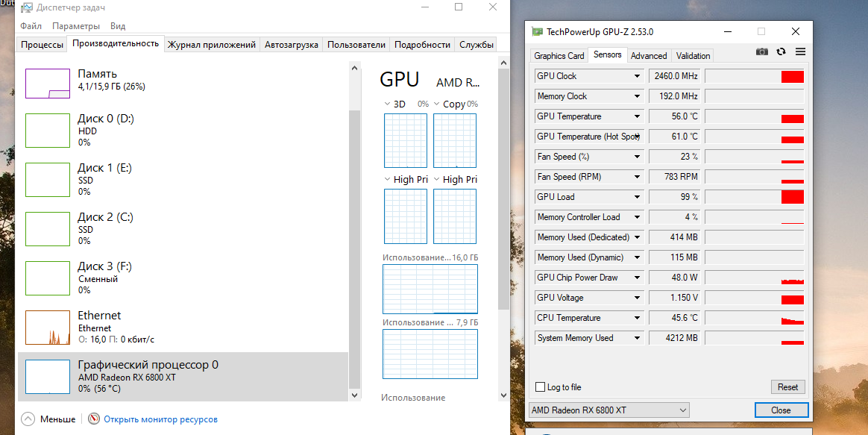Select the Диск 0 (D:) graph thumbnail
868x435 pixels.
[48, 131]
